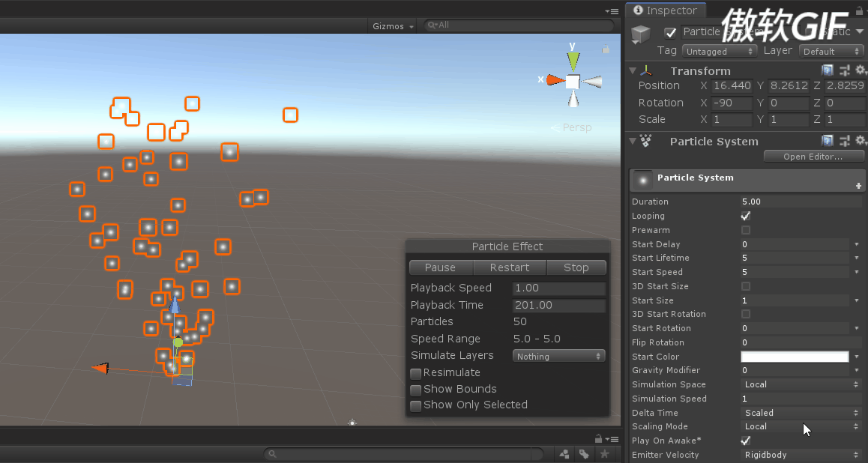Screen dimensions: 868x463
Task: Toggle the scene gizmo rotation lock icon
Action: (606, 49)
